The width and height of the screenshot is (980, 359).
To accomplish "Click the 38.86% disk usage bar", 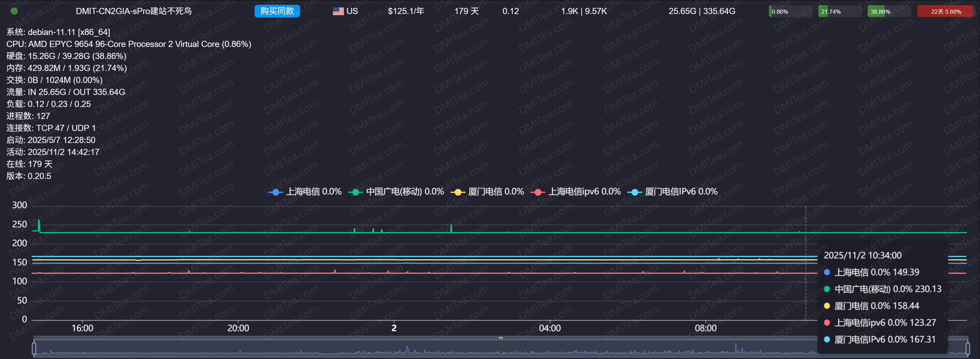I will [888, 11].
